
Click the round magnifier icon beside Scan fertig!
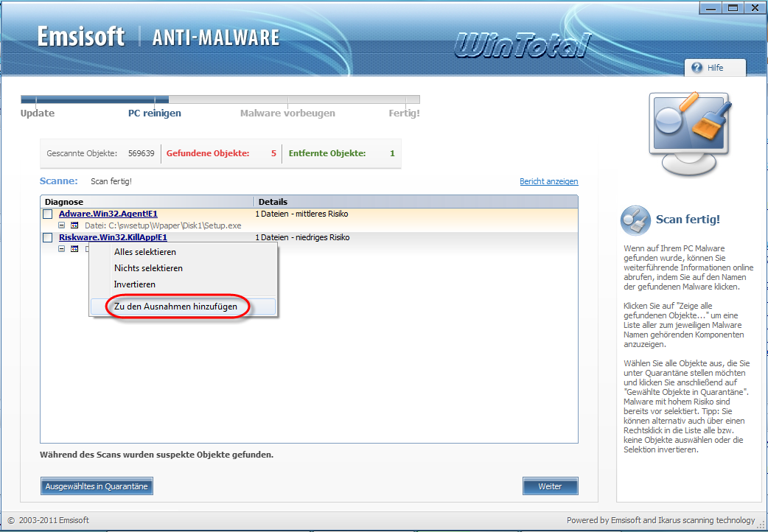click(635, 220)
